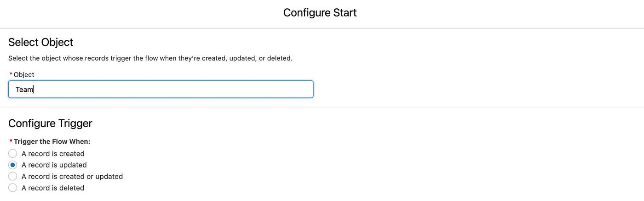Image resolution: width=644 pixels, height=201 pixels.
Task: Select the "A record is deleted" radio button
Action: [x=13, y=188]
